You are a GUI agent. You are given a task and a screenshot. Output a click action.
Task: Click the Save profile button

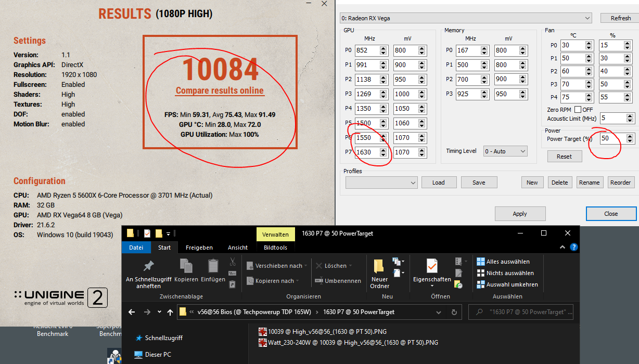click(479, 183)
